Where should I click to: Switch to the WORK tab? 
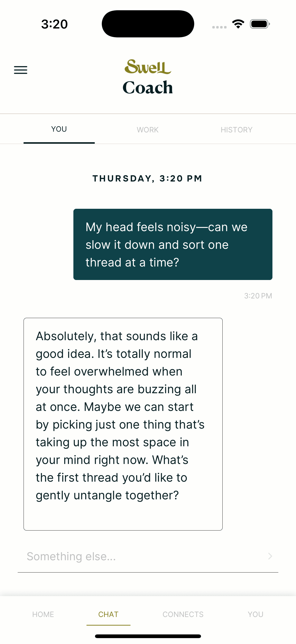coord(148,130)
